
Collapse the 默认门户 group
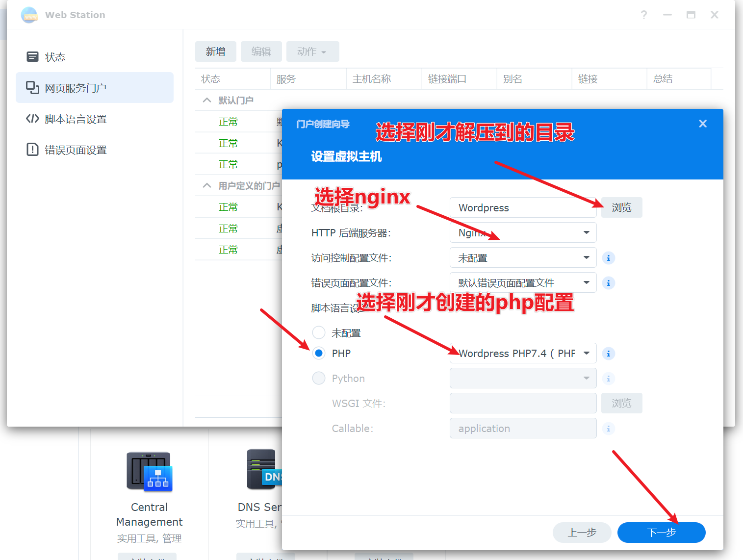(207, 100)
